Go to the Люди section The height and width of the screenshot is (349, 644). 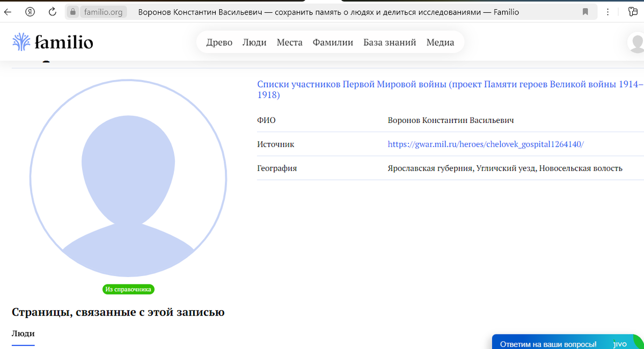254,42
